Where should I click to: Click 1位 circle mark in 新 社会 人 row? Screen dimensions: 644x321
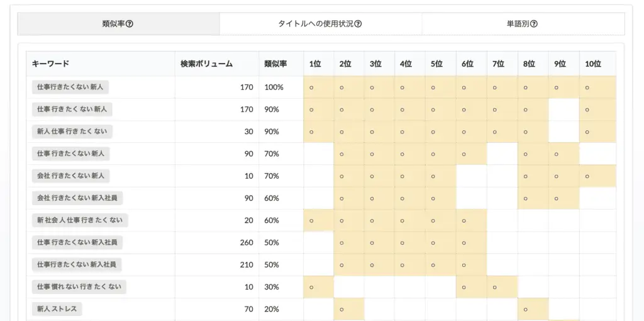pos(311,221)
